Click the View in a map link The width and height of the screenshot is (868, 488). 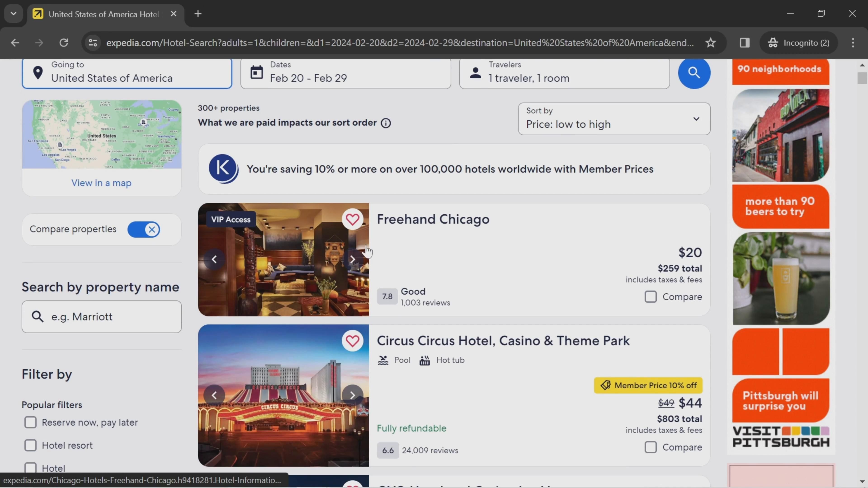point(101,183)
